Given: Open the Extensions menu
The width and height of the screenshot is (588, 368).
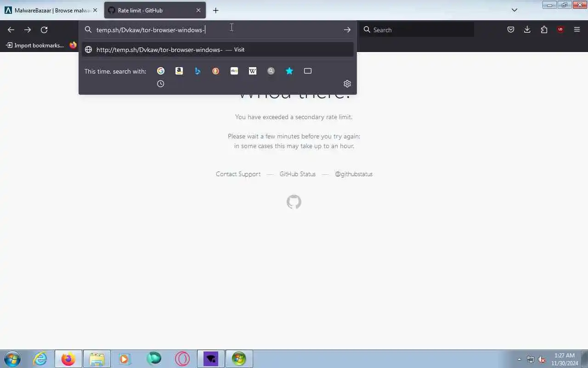Looking at the screenshot, I should click(544, 29).
